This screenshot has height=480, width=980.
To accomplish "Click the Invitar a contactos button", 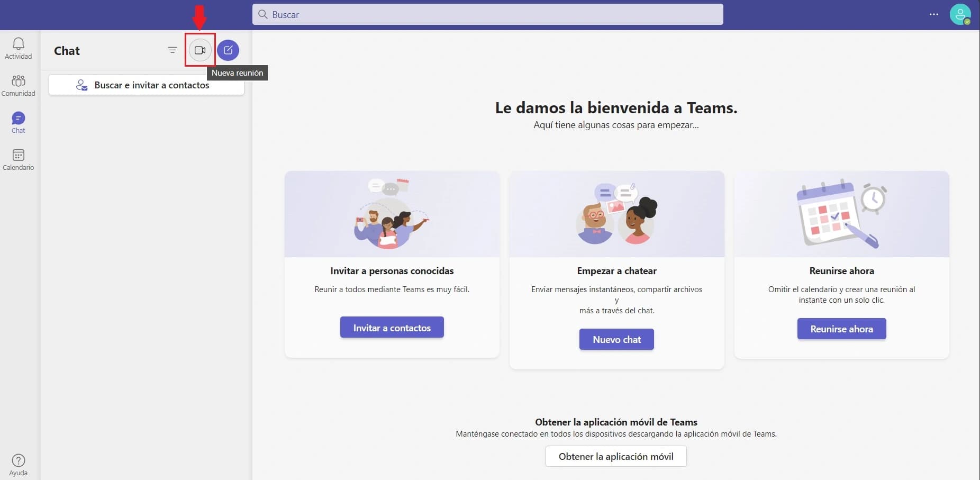I will (x=392, y=328).
